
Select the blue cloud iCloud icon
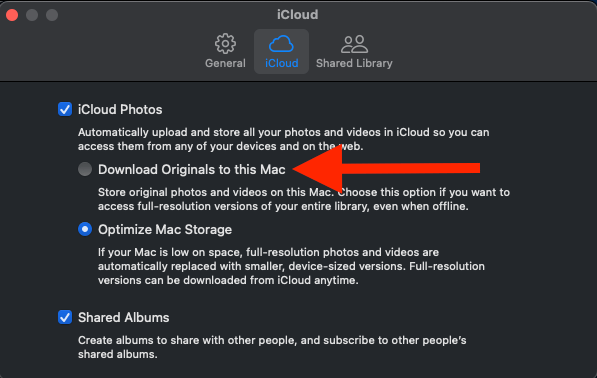click(x=281, y=44)
